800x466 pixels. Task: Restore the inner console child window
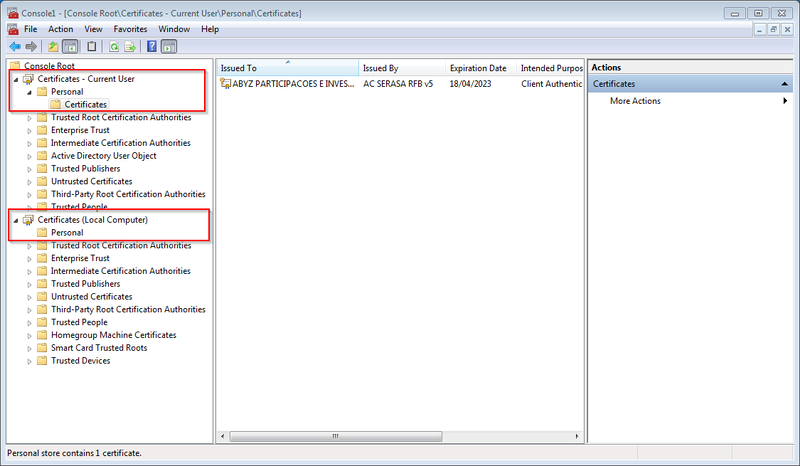coord(773,30)
